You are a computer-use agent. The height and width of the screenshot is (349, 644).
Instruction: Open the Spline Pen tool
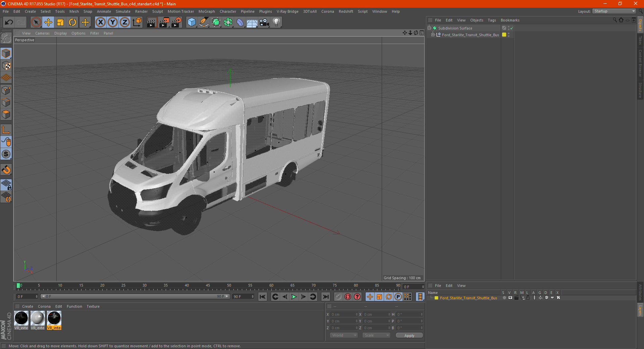click(x=204, y=22)
